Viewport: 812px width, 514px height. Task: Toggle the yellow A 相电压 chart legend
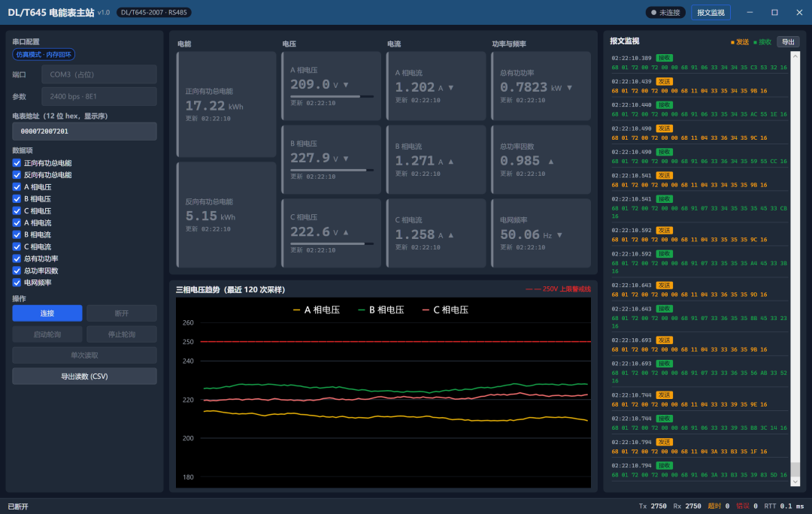click(x=317, y=310)
